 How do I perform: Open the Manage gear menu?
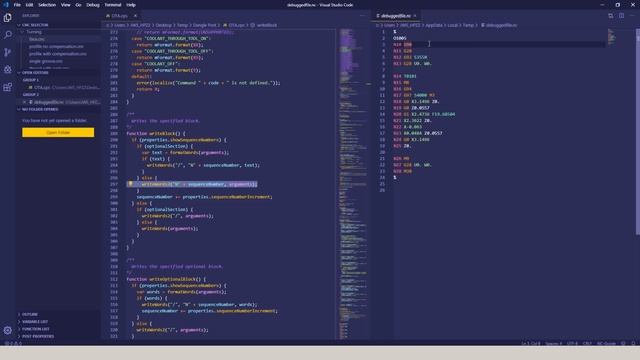coord(7,330)
